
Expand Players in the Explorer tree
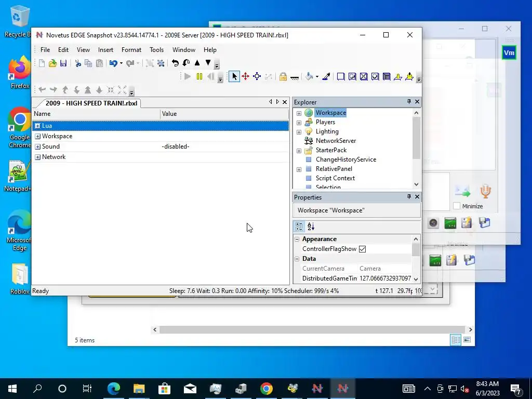tap(299, 123)
